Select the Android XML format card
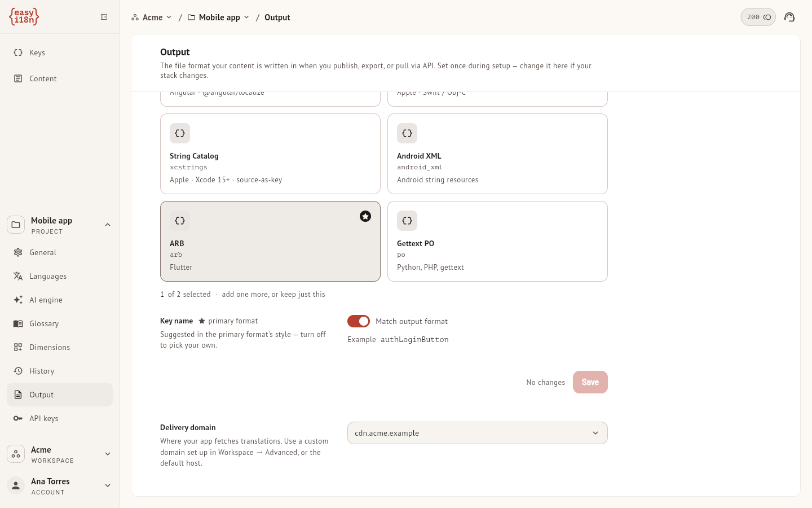812x508 pixels. coord(497,154)
